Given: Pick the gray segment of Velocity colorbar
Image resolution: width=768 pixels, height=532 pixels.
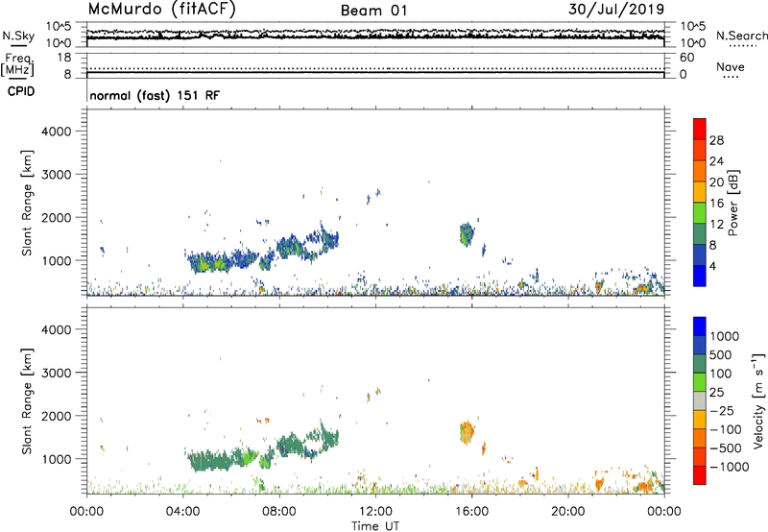Looking at the screenshot, I should point(700,400).
